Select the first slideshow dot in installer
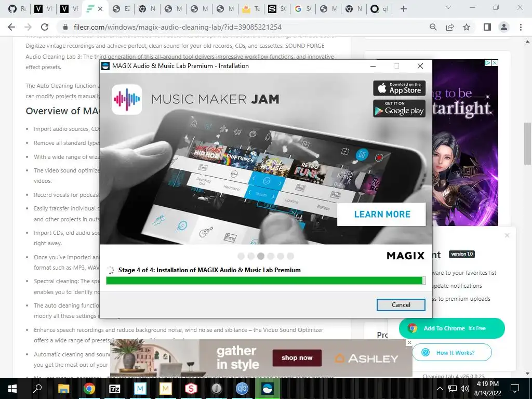This screenshot has width=532, height=399. pos(241,256)
